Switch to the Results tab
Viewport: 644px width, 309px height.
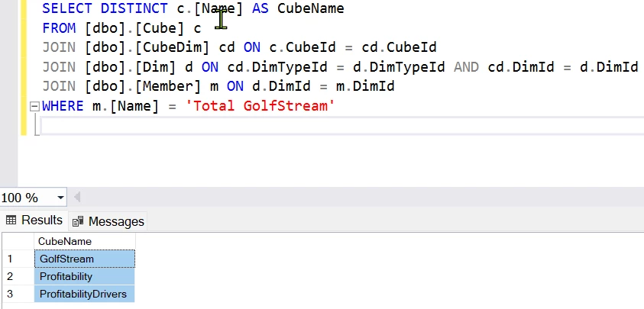click(x=34, y=220)
